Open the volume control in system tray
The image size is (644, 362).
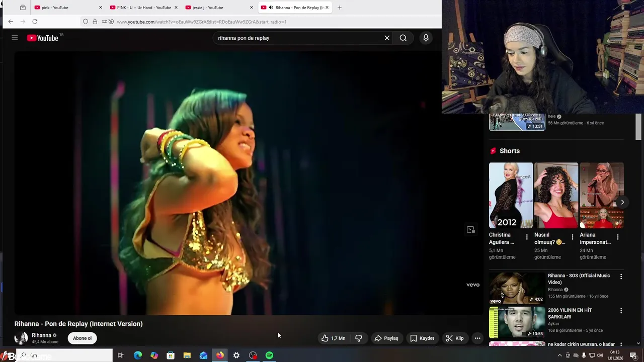600,355
